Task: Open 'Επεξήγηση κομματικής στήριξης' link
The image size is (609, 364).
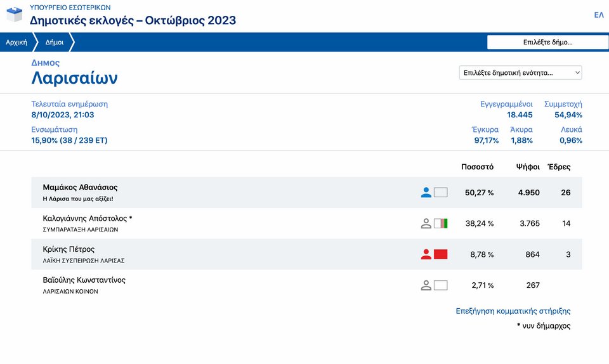Action: click(513, 311)
